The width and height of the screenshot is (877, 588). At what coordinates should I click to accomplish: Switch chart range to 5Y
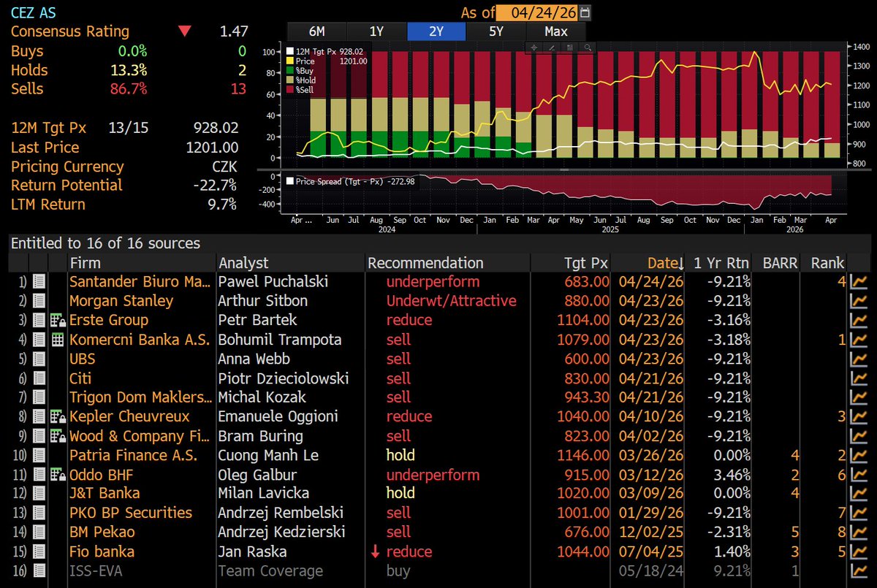496,31
